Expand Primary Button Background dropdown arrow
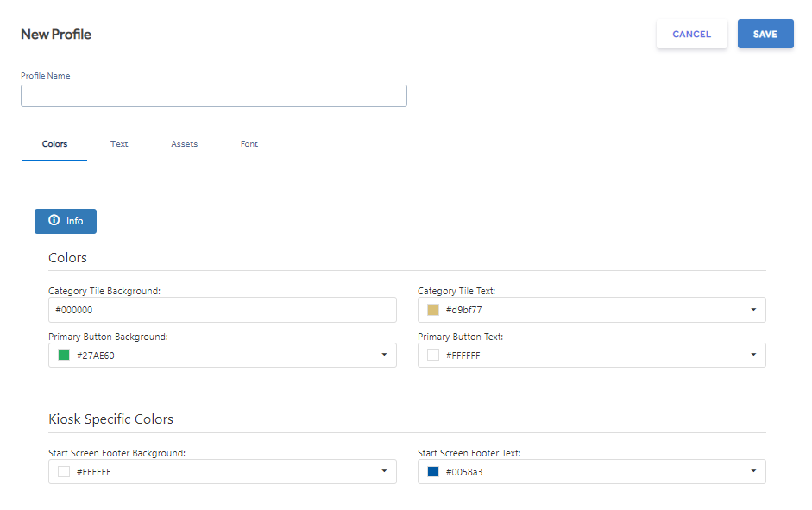This screenshot has height=510, width=812. (x=384, y=355)
